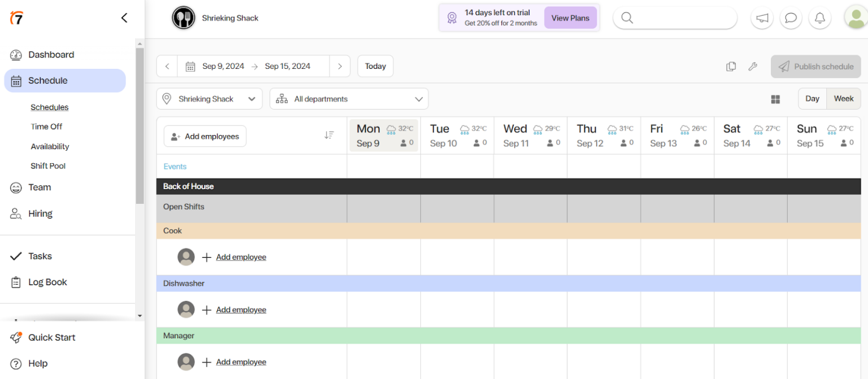
Task: Open the Shrieking Shack location dropdown
Action: 209,98
